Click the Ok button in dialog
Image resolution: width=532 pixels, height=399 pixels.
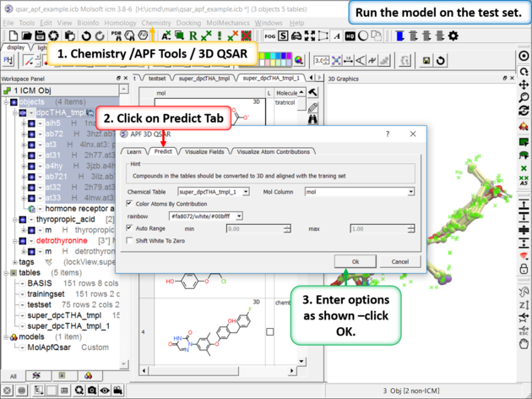355,261
